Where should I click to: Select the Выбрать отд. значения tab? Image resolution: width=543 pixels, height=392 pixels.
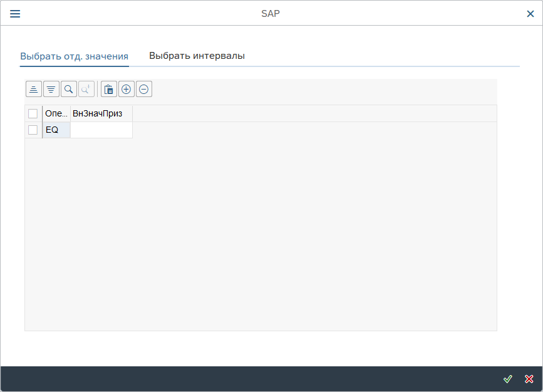(74, 56)
